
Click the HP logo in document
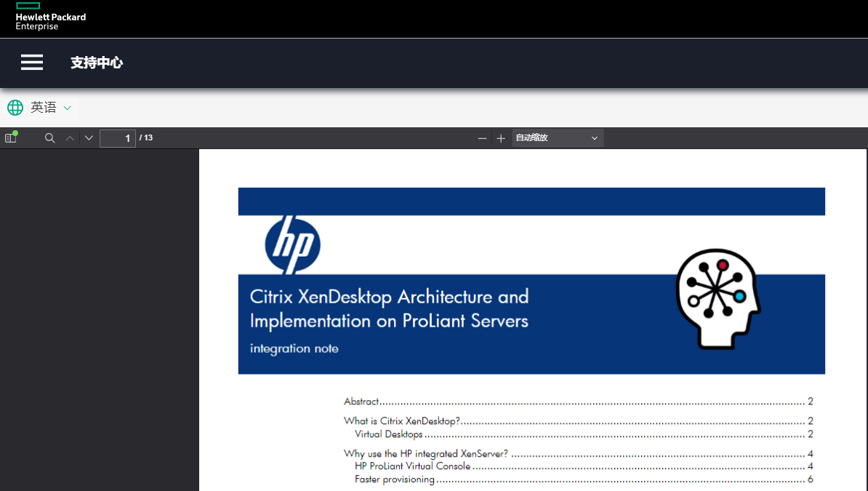[x=292, y=244]
